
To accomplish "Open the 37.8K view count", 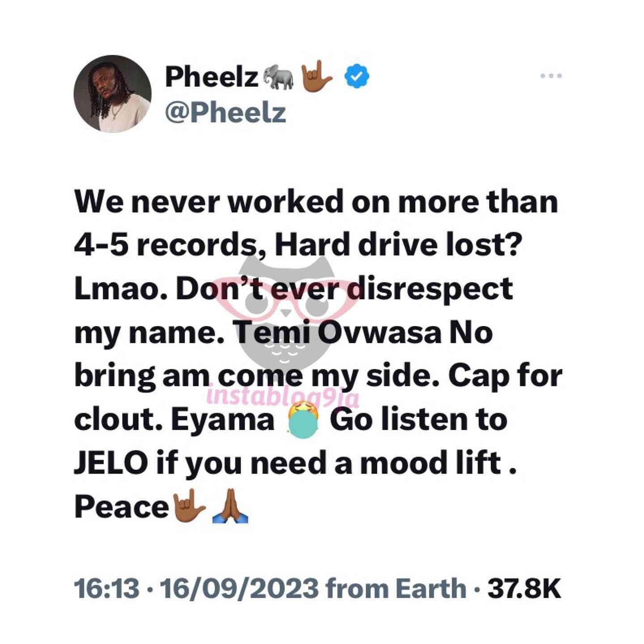I will tap(524, 589).
